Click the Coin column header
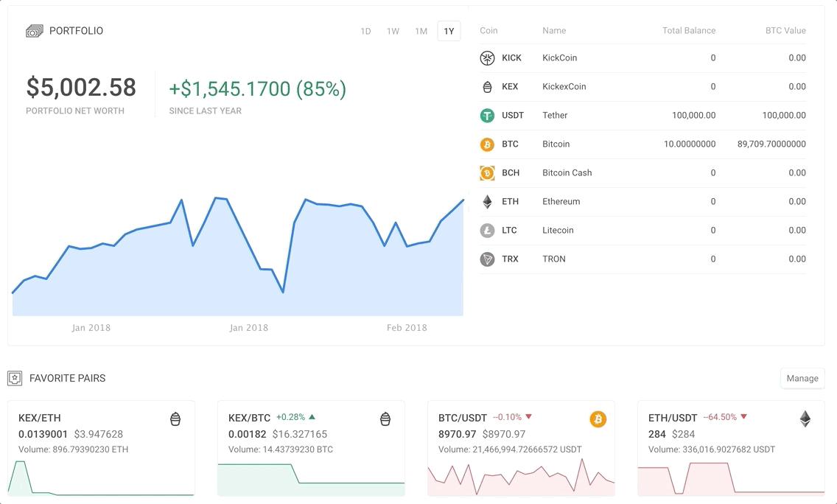Image resolution: width=837 pixels, height=504 pixels. pyautogui.click(x=488, y=30)
